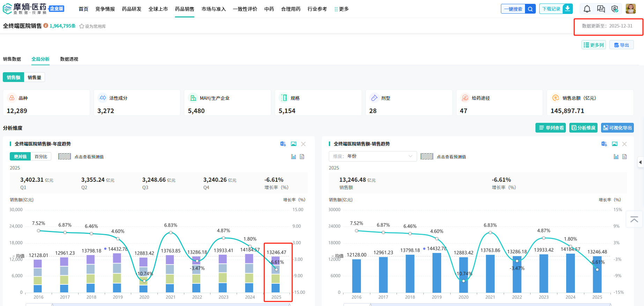Click the user avatar picture
Image resolution: width=644 pixels, height=306 pixels.
click(x=630, y=9)
